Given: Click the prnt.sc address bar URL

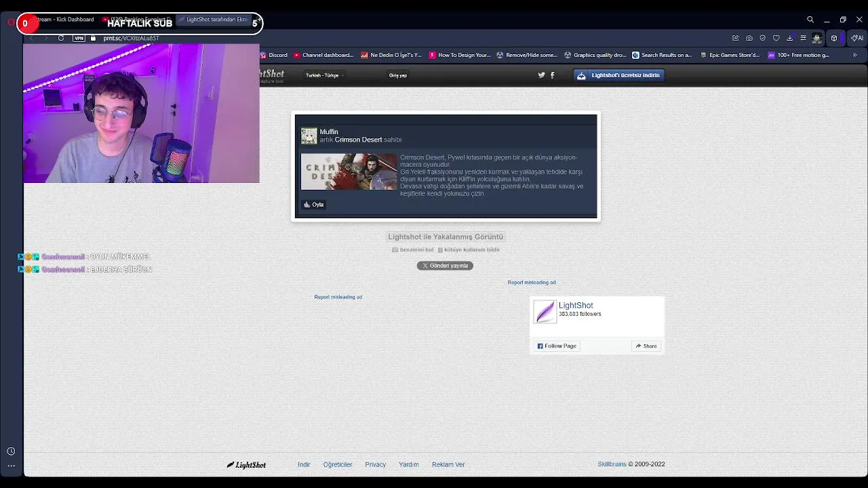Looking at the screenshot, I should (131, 38).
